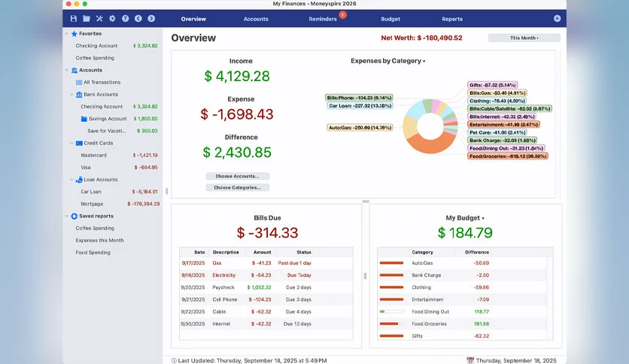Image resolution: width=629 pixels, height=364 pixels.
Task: Collapse the Accounts section chevron
Action: point(67,70)
